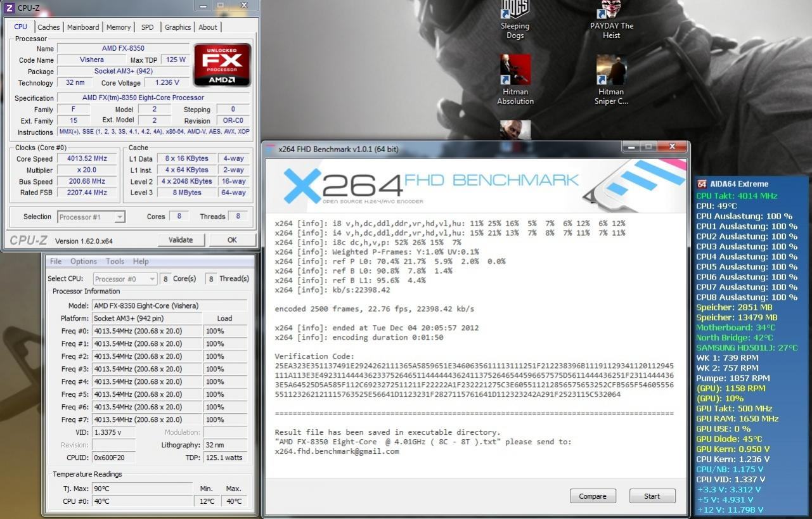Viewport: 812px width, 519px height.
Task: Click the Specification field in CPU-Z
Action: (x=154, y=98)
